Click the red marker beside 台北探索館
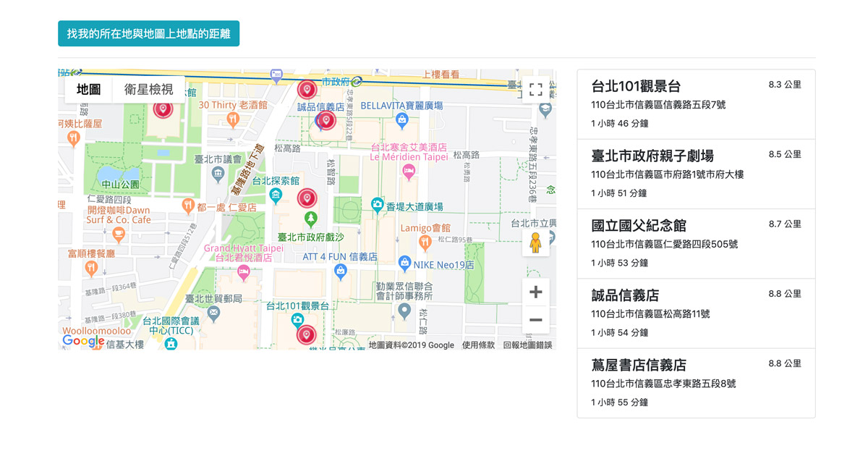868x456 pixels. click(x=307, y=198)
